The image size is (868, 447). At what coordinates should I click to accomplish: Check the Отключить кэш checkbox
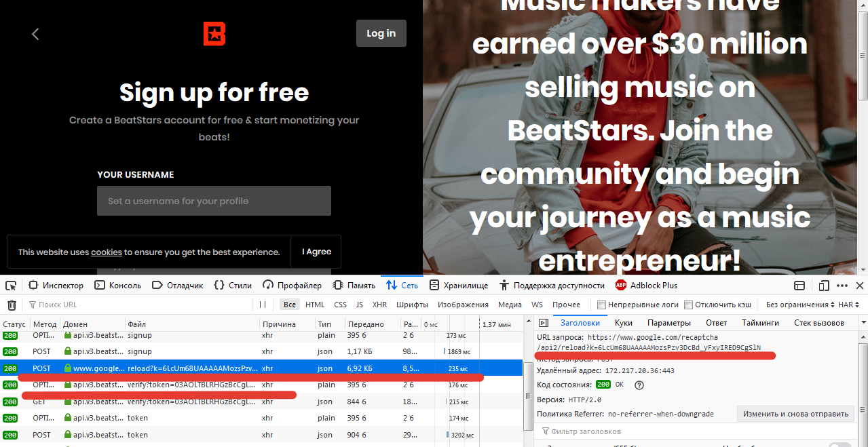[x=688, y=305]
